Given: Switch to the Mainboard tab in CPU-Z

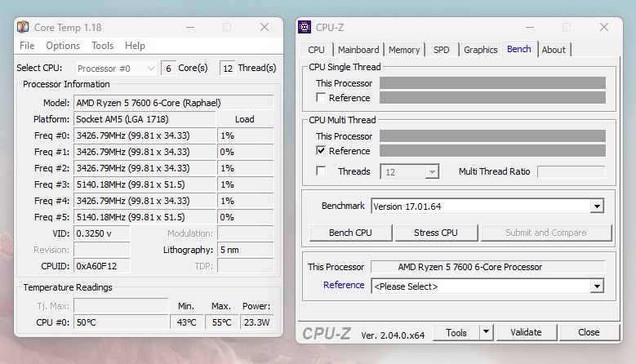Looking at the screenshot, I should pos(358,50).
